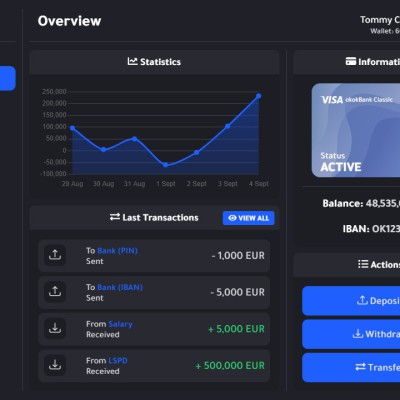Open the Bank (PIN) link

pos(117,251)
